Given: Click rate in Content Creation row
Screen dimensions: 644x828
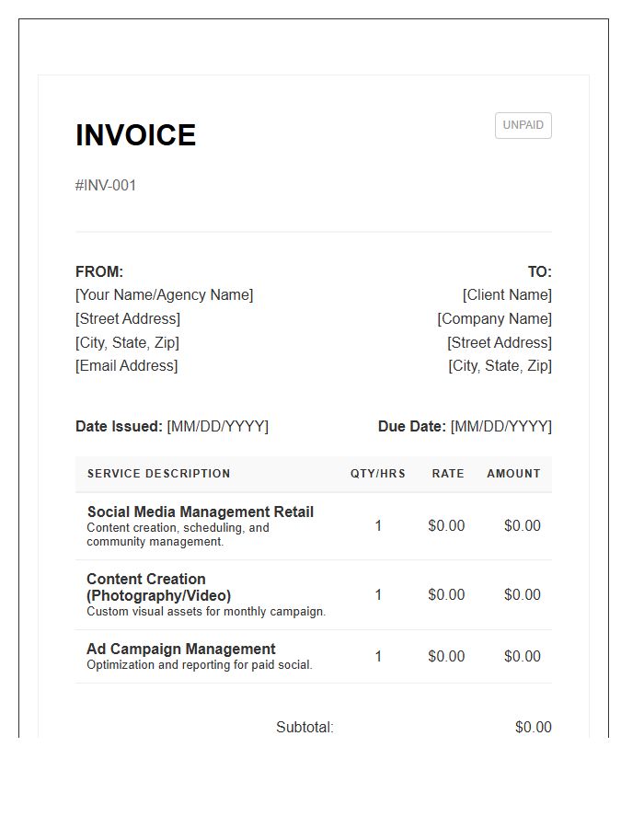Looking at the screenshot, I should click(446, 594).
